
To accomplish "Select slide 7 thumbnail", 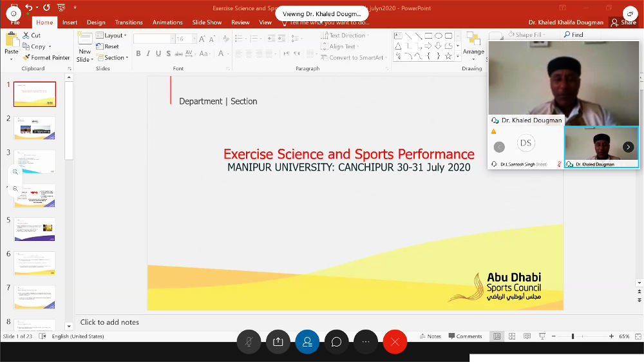I will 35,297.
